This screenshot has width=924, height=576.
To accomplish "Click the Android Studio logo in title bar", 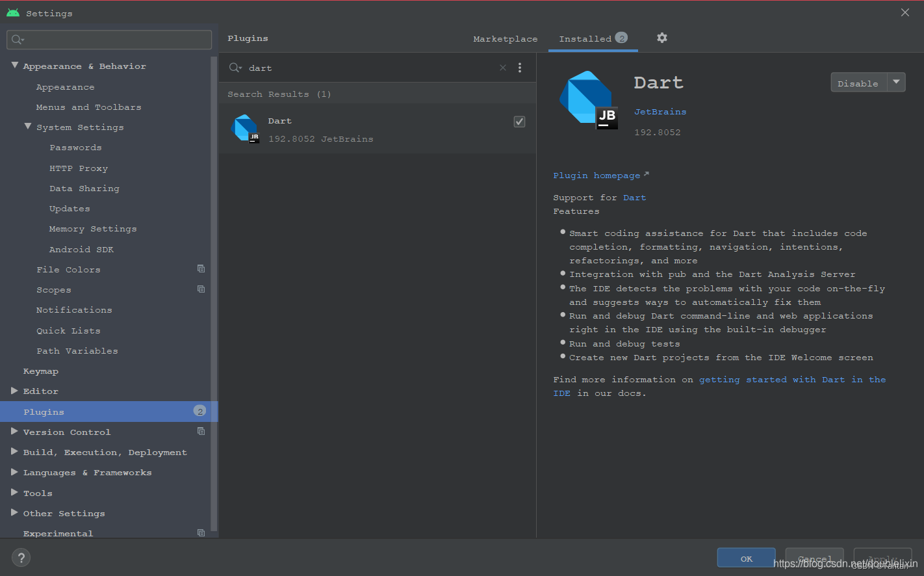I will 12,12.
